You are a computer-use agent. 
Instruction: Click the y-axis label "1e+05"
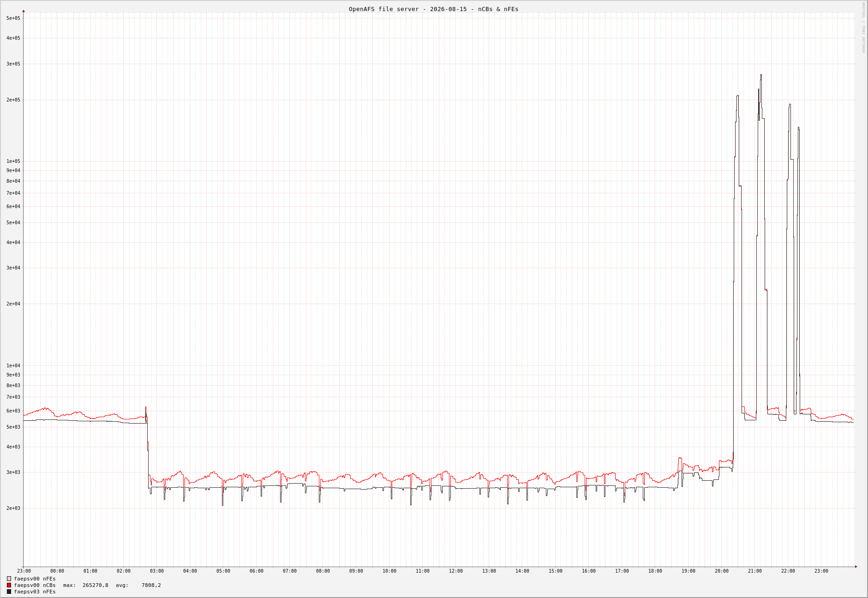click(x=13, y=161)
